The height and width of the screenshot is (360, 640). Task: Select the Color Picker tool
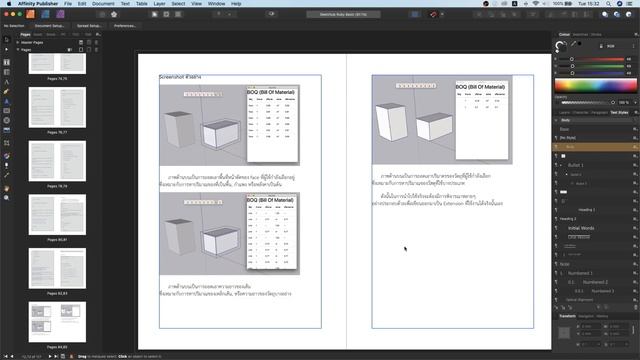coord(7,175)
